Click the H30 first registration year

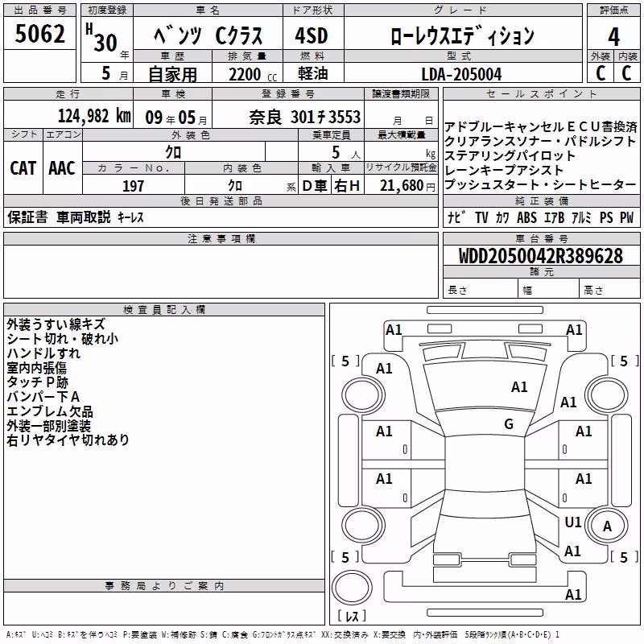(x=102, y=38)
